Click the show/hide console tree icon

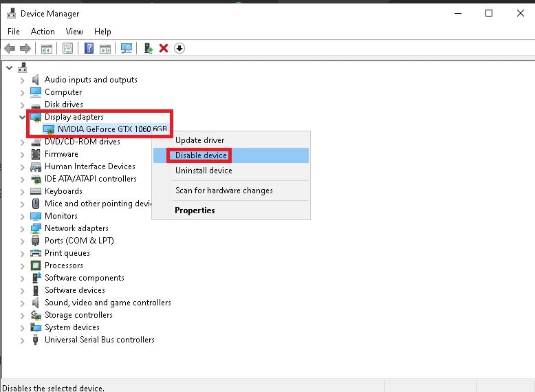click(46, 48)
